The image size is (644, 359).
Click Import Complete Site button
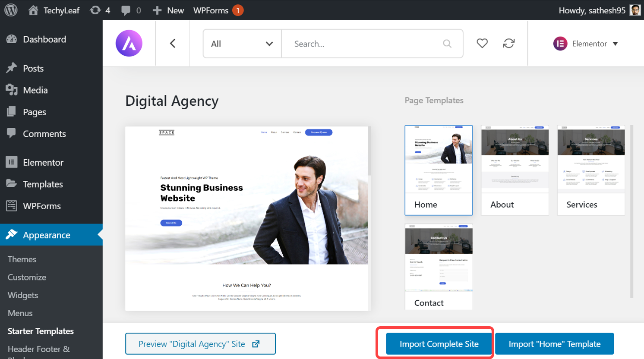tap(439, 344)
